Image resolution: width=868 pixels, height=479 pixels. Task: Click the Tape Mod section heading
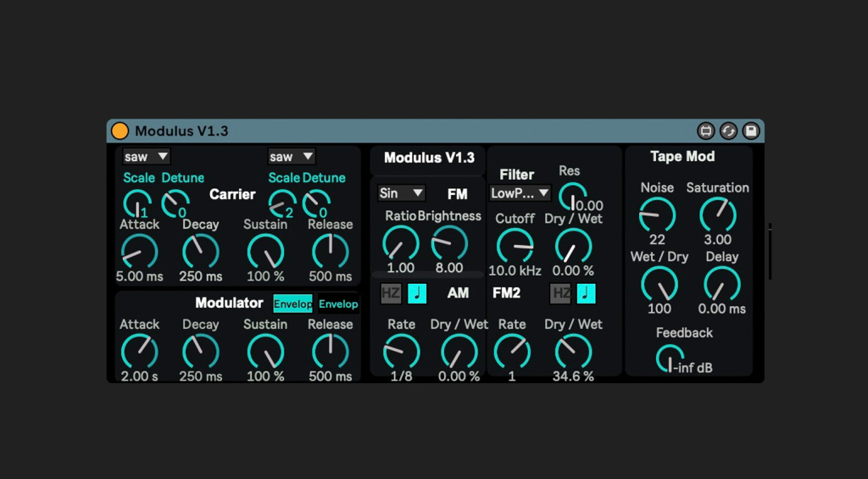pyautogui.click(x=682, y=157)
